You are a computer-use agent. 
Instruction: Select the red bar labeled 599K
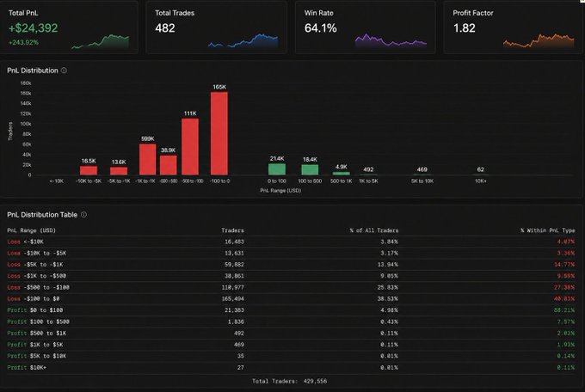coord(148,159)
